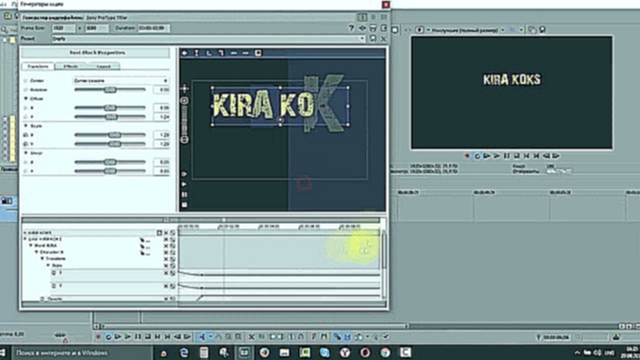Click the remove X icon on Transform row

coord(166,259)
